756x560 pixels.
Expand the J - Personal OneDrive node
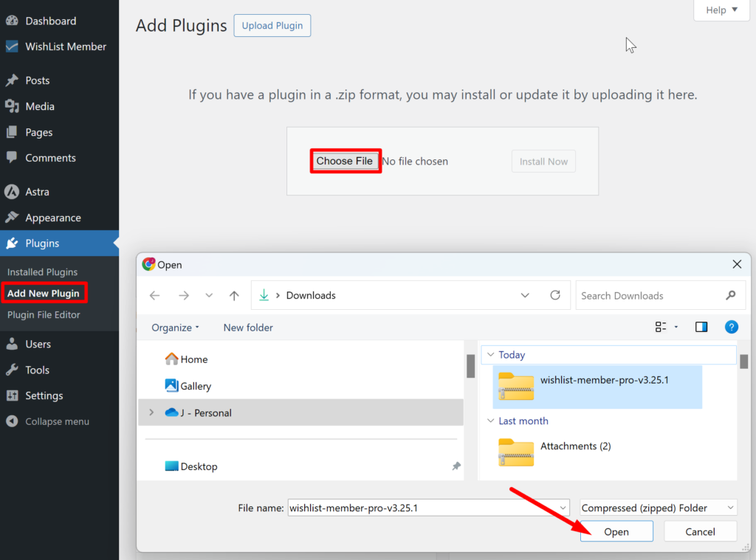click(151, 412)
